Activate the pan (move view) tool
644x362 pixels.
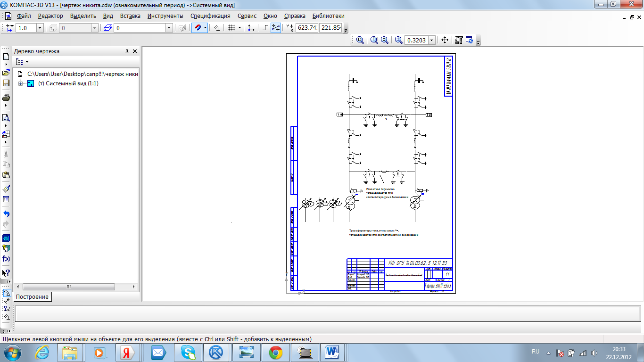point(445,41)
